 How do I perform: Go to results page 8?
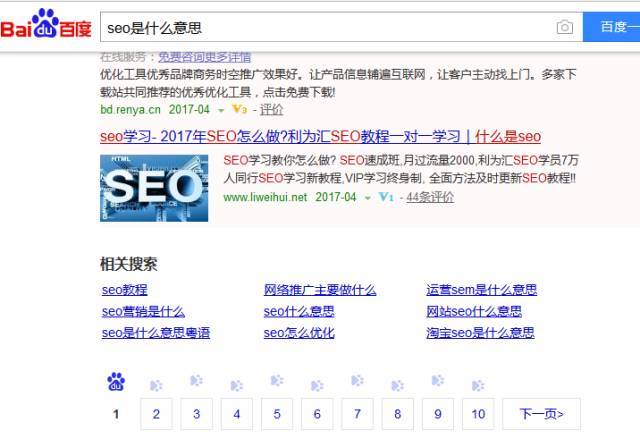pos(398,414)
